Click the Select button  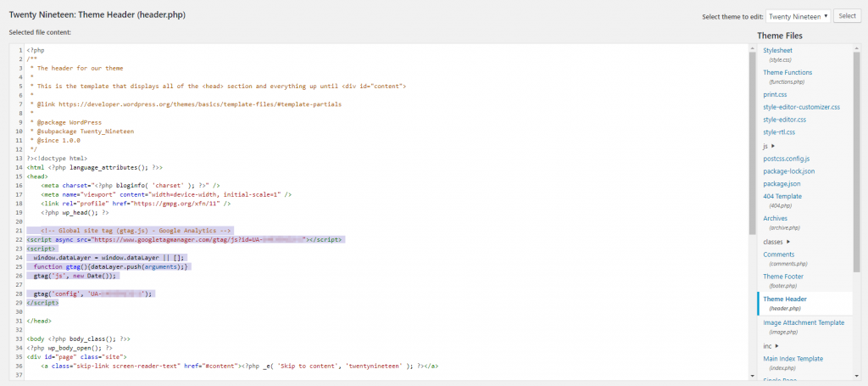coord(846,16)
